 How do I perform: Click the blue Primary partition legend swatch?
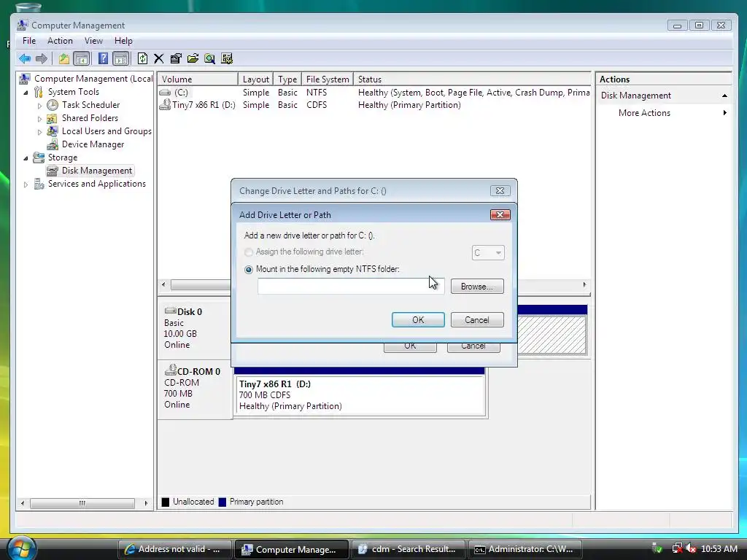(x=222, y=502)
